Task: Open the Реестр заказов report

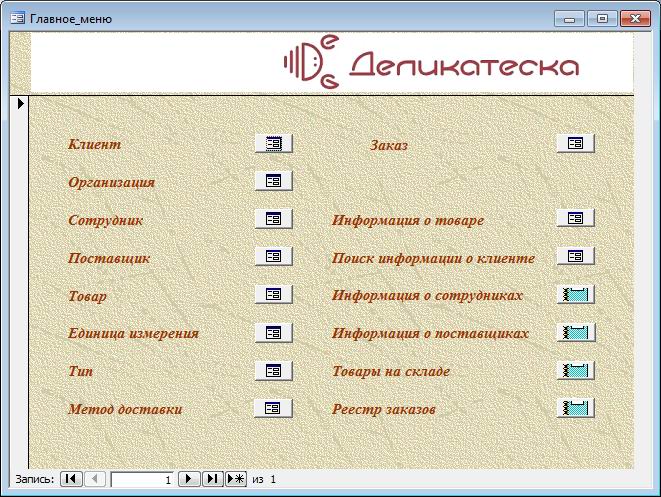Action: click(575, 407)
